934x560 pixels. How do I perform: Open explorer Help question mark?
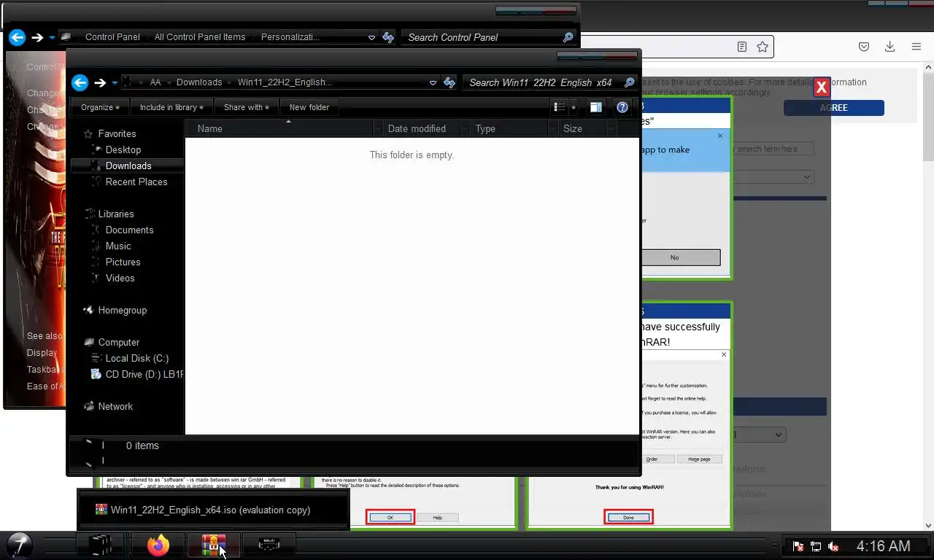click(622, 107)
